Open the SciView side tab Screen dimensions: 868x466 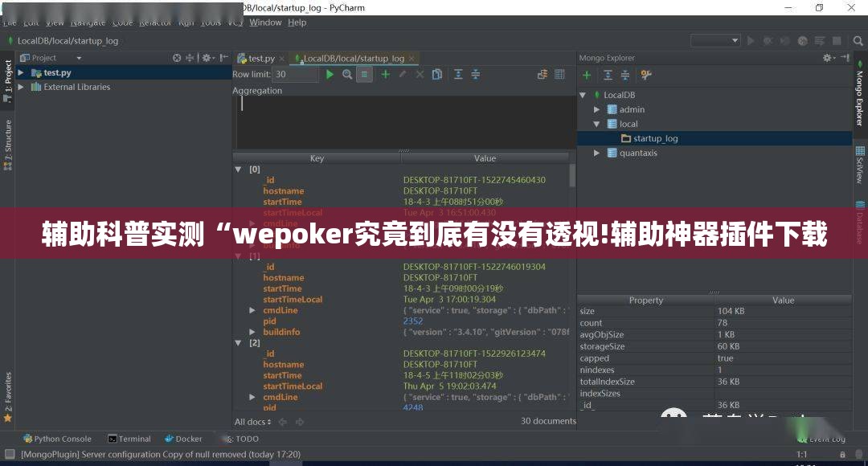860,165
